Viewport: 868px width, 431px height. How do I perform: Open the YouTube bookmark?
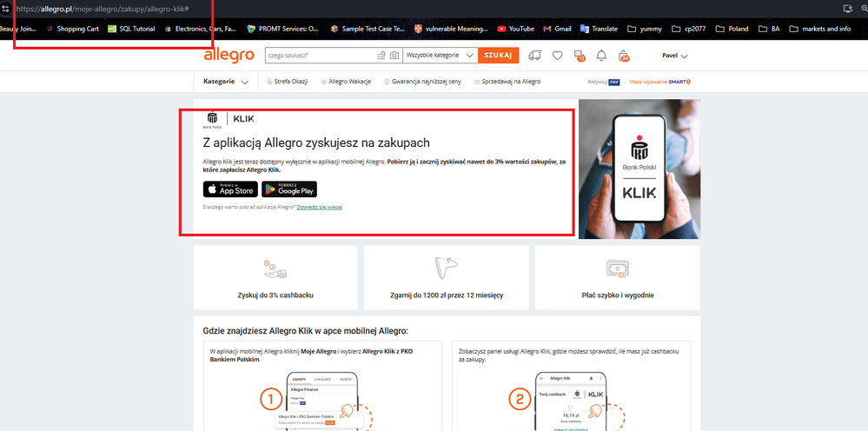click(x=515, y=29)
